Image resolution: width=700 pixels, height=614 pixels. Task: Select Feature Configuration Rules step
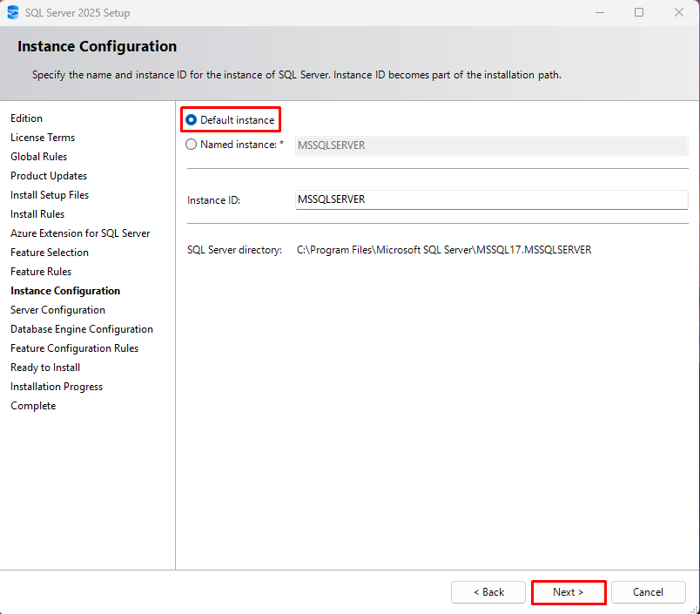[75, 348]
